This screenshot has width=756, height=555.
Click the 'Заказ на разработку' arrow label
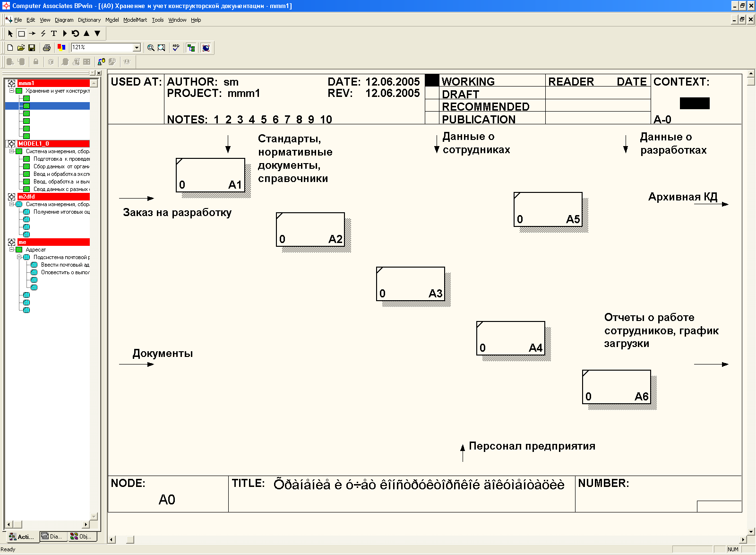177,213
